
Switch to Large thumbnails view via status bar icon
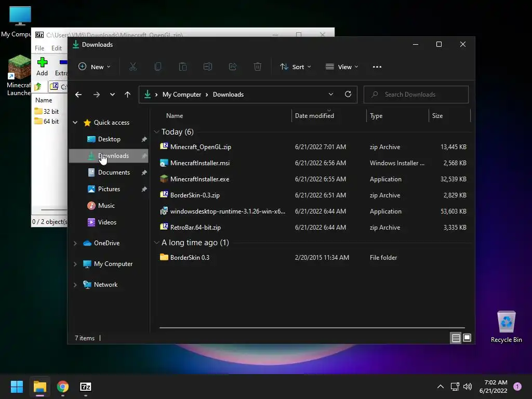(467, 338)
